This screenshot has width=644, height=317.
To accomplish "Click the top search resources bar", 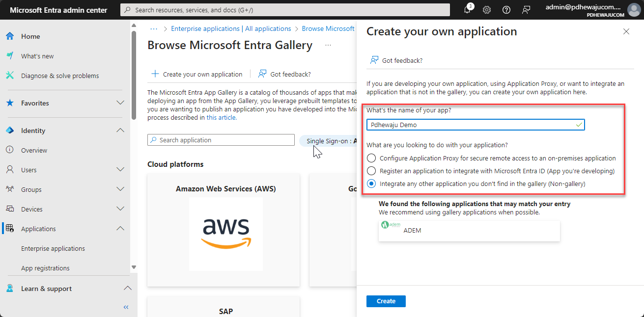I will [x=285, y=10].
